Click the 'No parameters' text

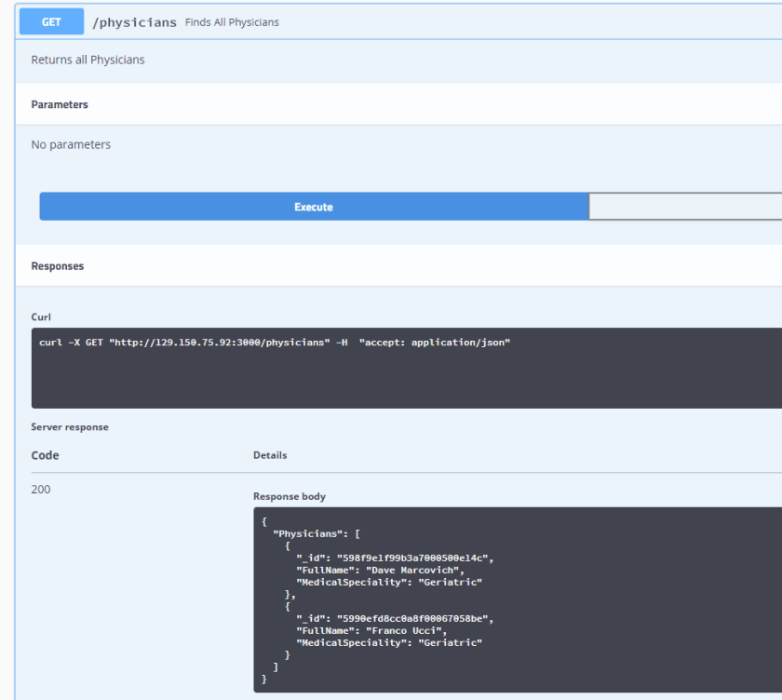(71, 144)
